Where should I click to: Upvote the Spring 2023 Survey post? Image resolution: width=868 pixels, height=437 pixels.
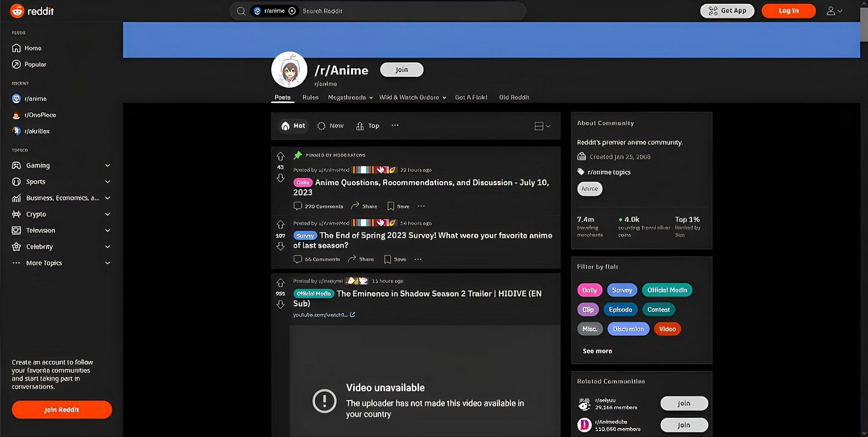280,225
